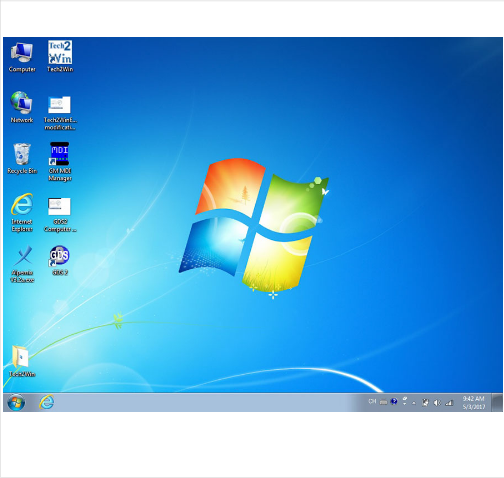Select the GDS2 Computer file icon
Viewport: 504px width, 478px height.
click(60, 215)
